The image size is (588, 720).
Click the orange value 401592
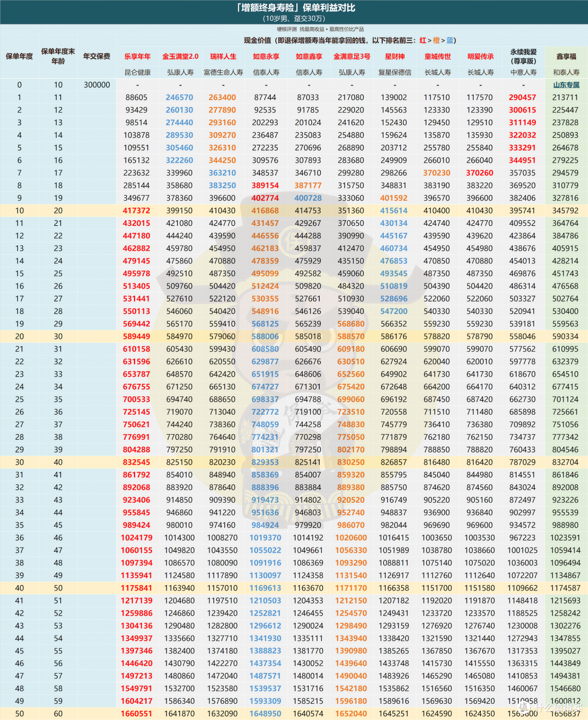pyautogui.click(x=394, y=198)
